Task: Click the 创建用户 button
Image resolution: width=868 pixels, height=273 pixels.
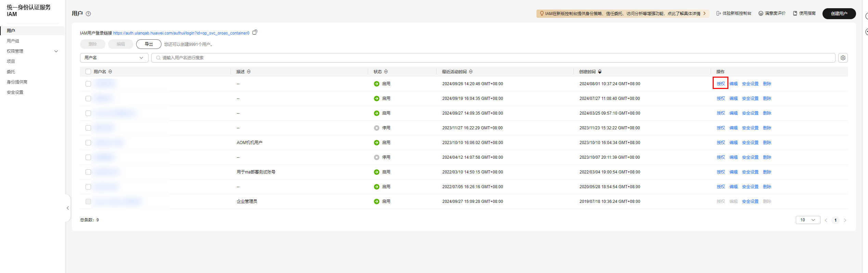Action: click(x=839, y=14)
